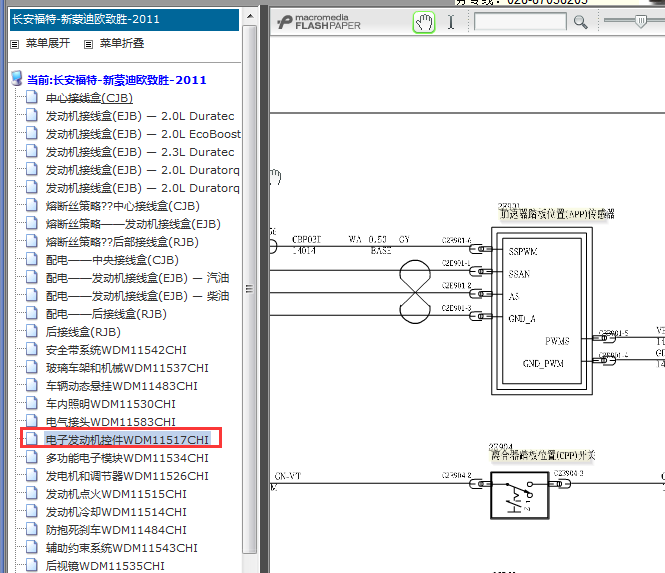Open 发电机和调节器WDM11526CHI
665x573 pixels.
[127, 476]
